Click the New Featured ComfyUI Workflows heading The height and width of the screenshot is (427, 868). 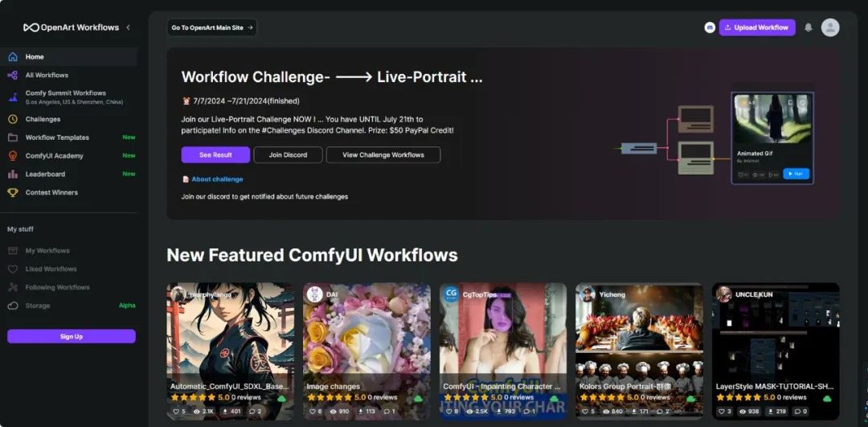click(x=312, y=255)
